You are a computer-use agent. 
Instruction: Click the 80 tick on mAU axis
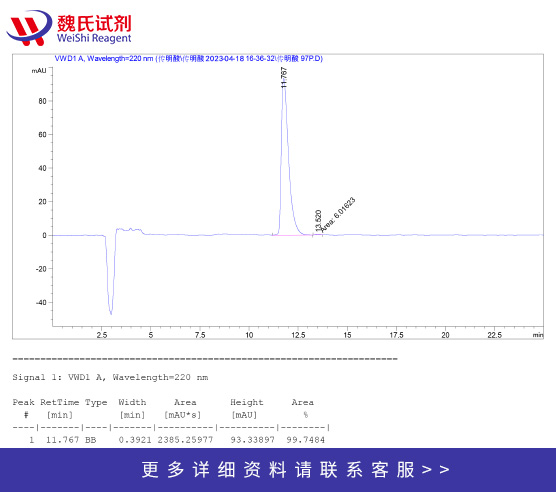(x=42, y=101)
